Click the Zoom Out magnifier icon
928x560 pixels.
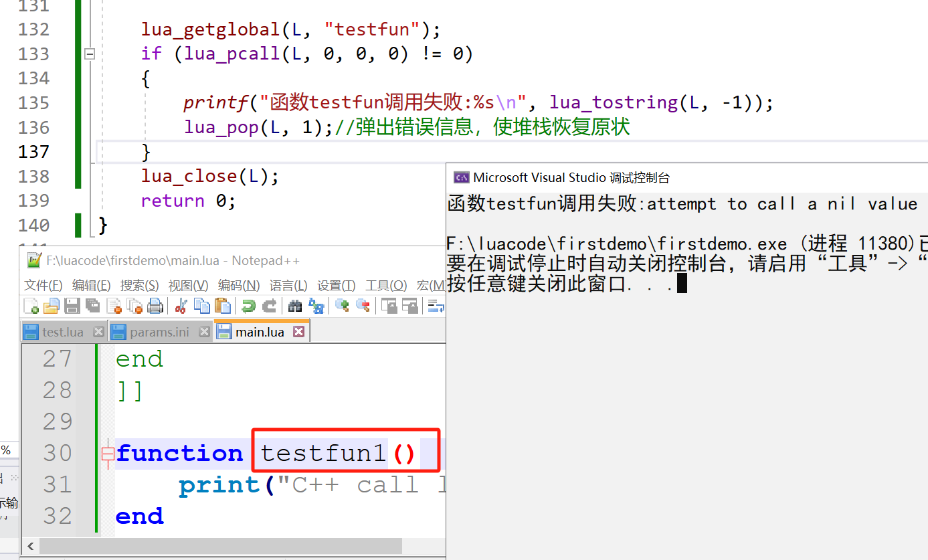(x=363, y=306)
